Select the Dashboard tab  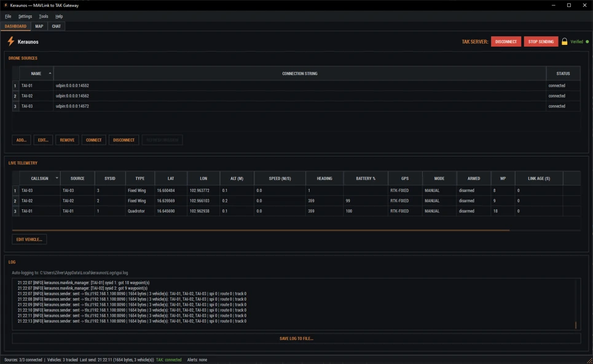pyautogui.click(x=15, y=26)
